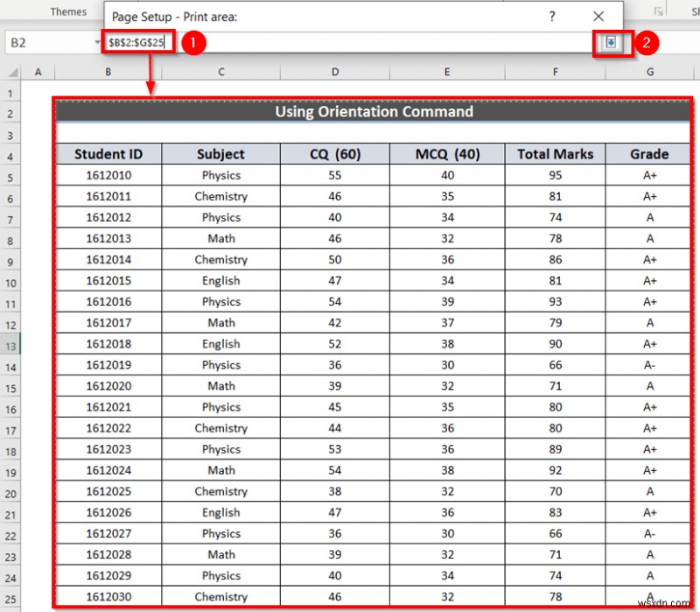
Task: Click the MCQ (40) header cell
Action: (447, 153)
